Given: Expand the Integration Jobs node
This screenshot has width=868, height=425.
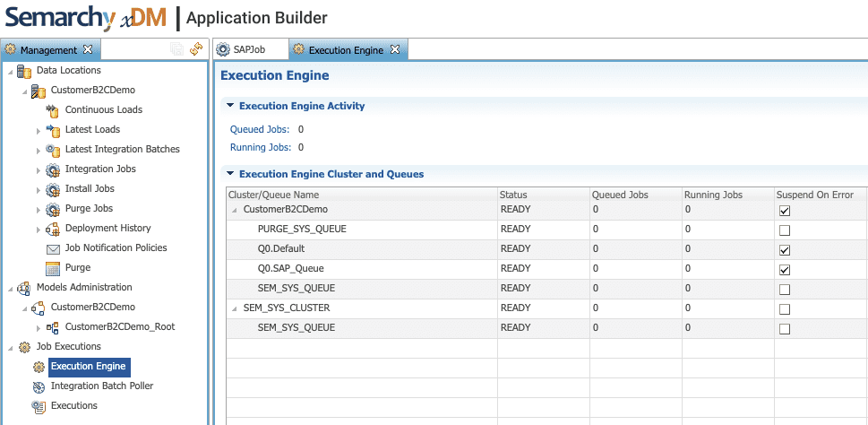Looking at the screenshot, I should (x=39, y=169).
